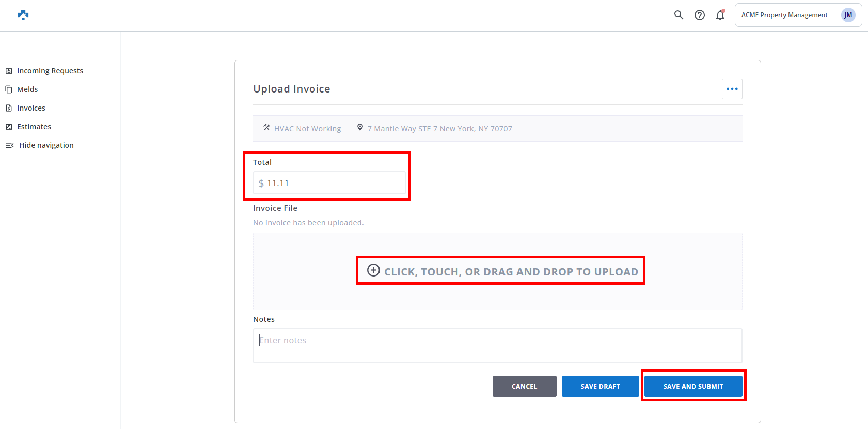The width and height of the screenshot is (868, 429).
Task: Navigate to Incoming Requests
Action: [50, 71]
